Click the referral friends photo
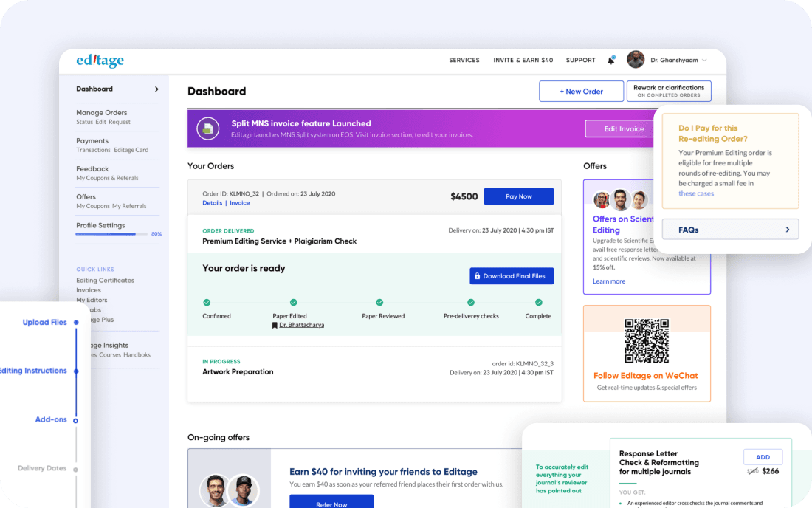This screenshot has width=812, height=508. 229,490
